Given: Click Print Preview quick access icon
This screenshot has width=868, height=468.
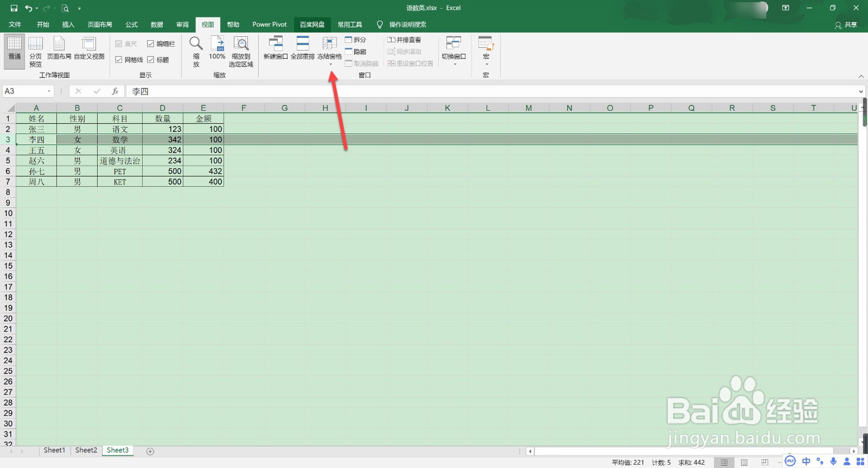Looking at the screenshot, I should pyautogui.click(x=65, y=8).
